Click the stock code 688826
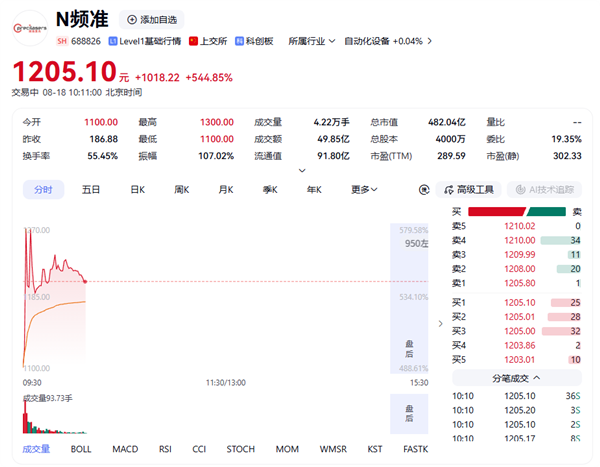The width and height of the screenshot is (600, 467). (x=86, y=41)
